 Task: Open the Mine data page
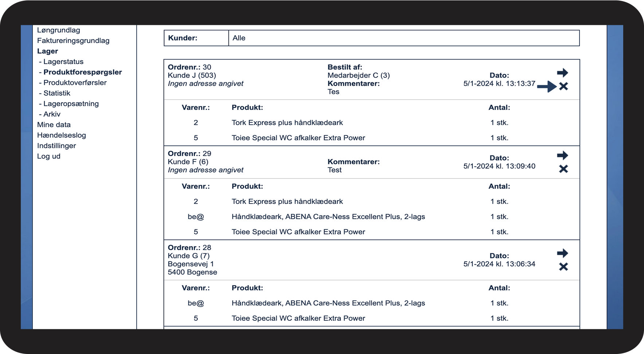click(54, 125)
